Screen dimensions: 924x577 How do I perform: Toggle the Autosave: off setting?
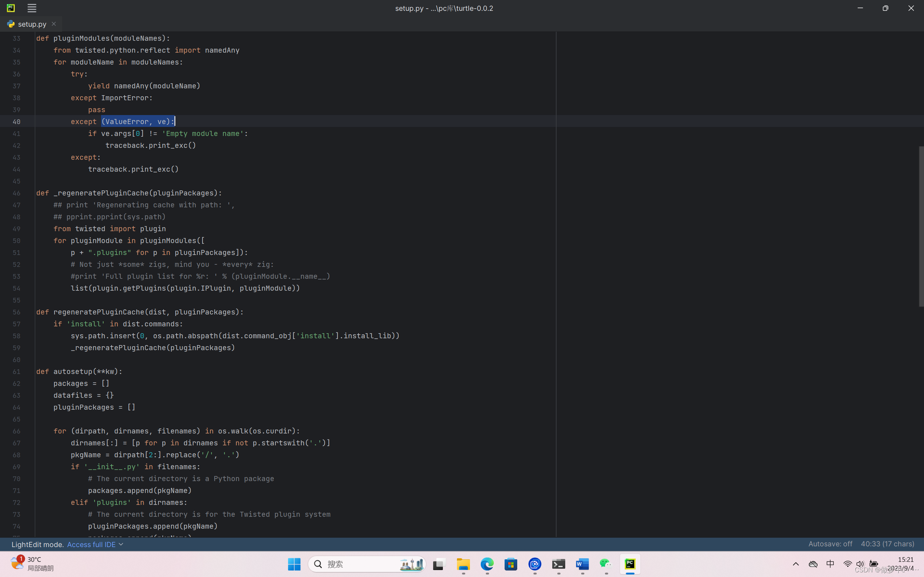(830, 544)
